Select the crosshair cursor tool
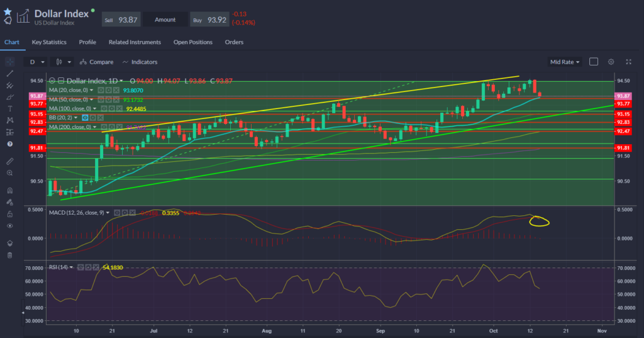 point(10,62)
